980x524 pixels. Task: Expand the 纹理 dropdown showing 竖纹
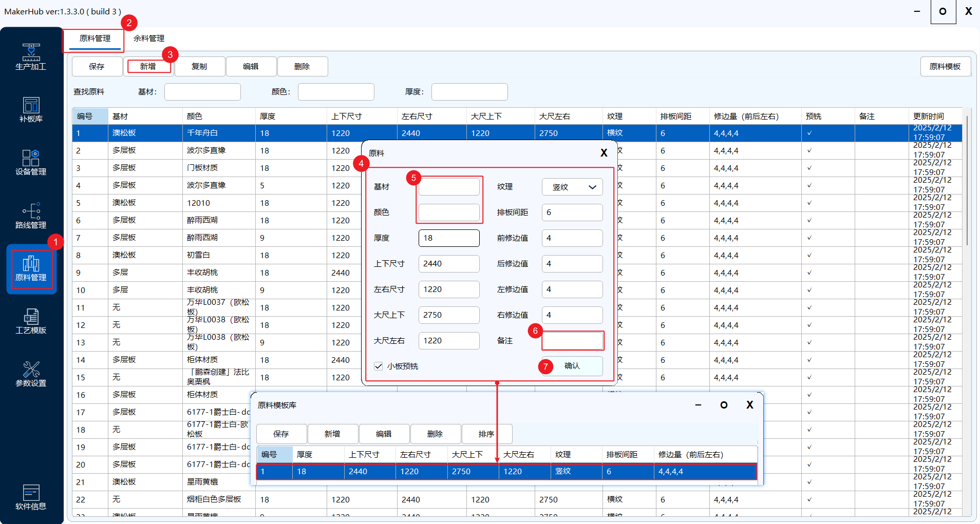pyautogui.click(x=572, y=187)
